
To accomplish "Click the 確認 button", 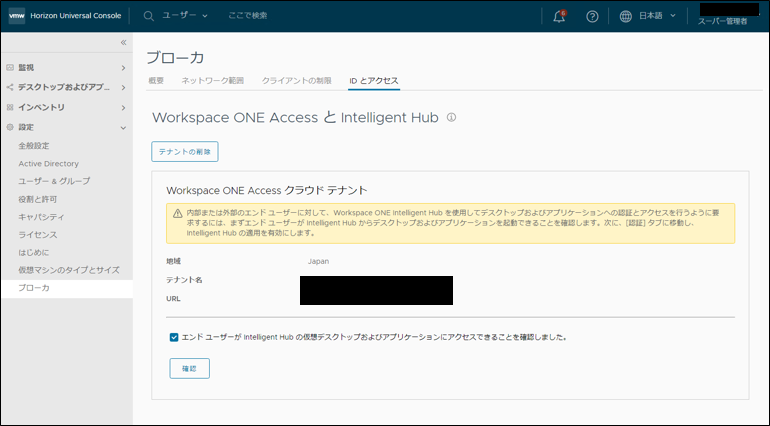I will click(x=190, y=369).
